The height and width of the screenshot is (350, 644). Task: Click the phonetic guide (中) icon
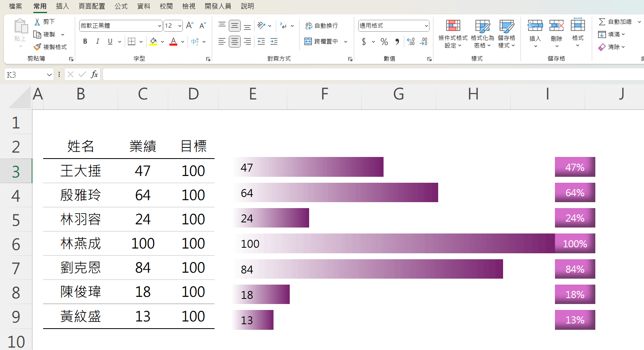[x=195, y=42]
